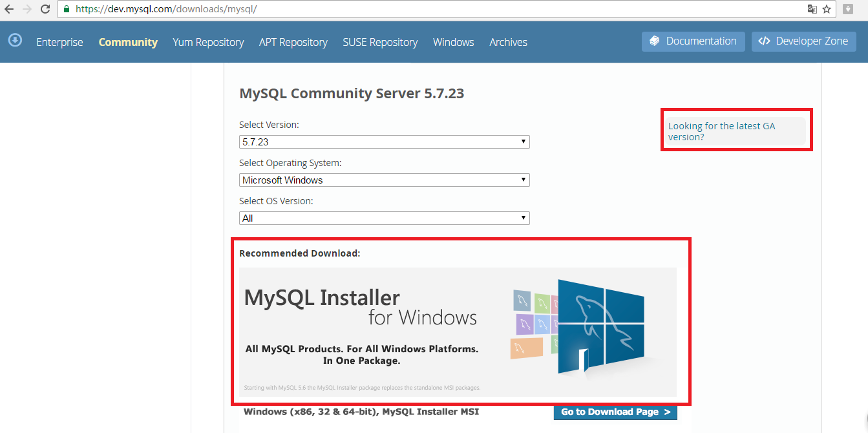Click the Documentation button

693,41
